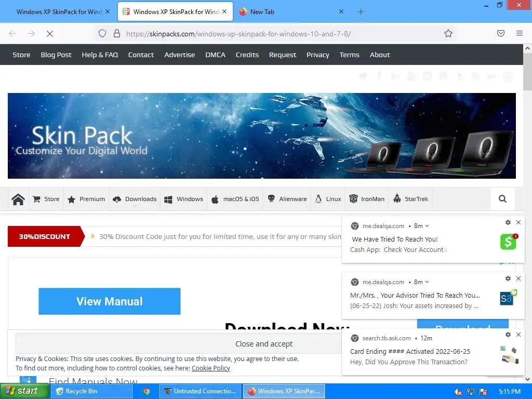Dismiss the Cash App notification

pyautogui.click(x=518, y=222)
